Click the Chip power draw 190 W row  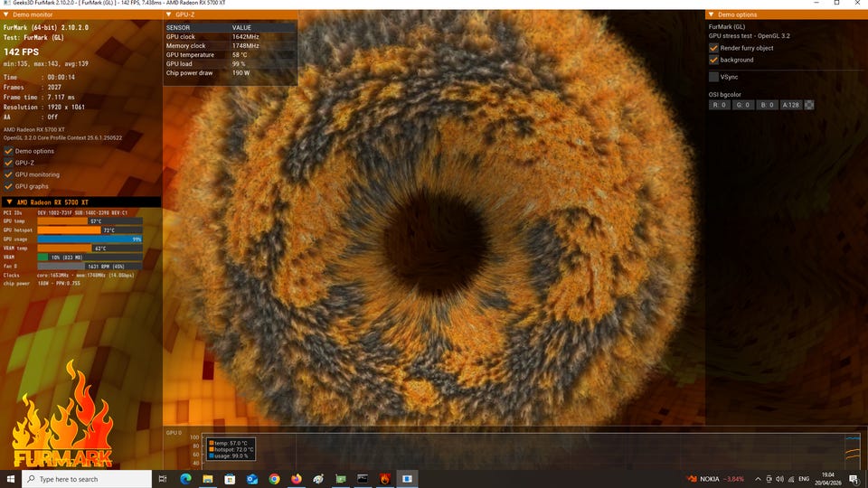point(231,73)
